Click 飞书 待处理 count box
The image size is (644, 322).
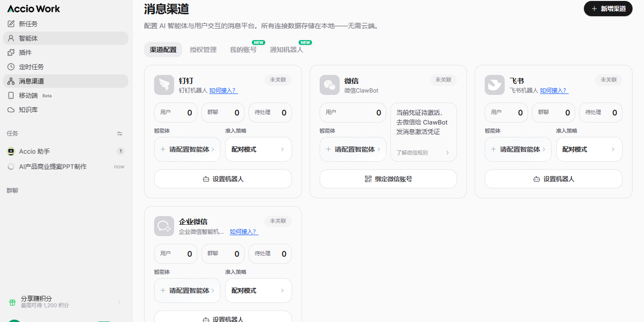point(601,113)
